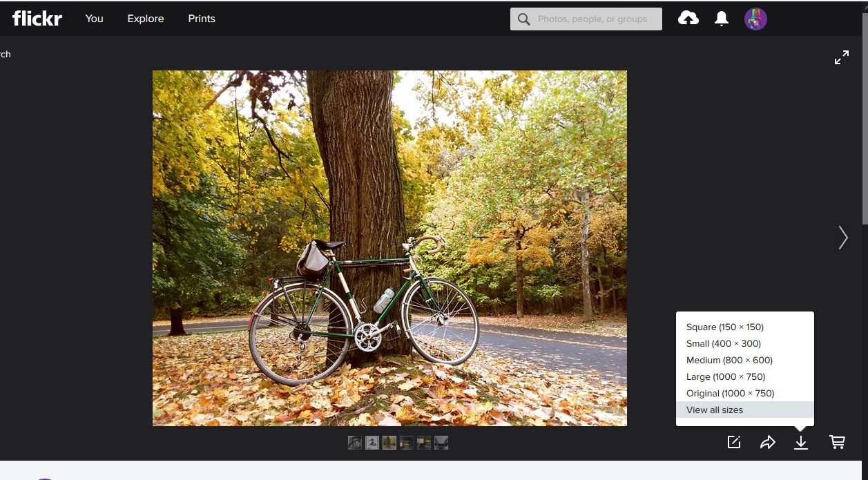The height and width of the screenshot is (480, 868).
Task: Select the highlighted tree-and-bicycle thumbnail
Action: click(389, 442)
